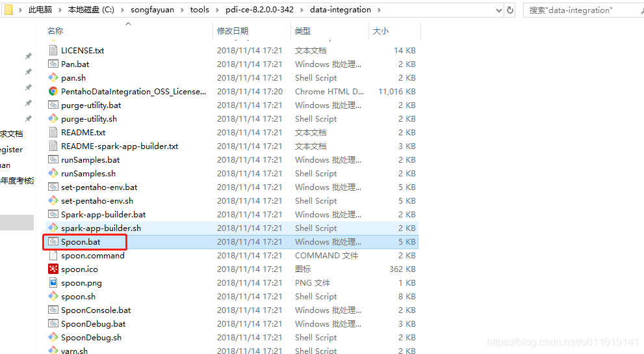Screen dimensions: 644x354
Task: Click the Spark-app-builder.bat file icon
Action: [53, 214]
